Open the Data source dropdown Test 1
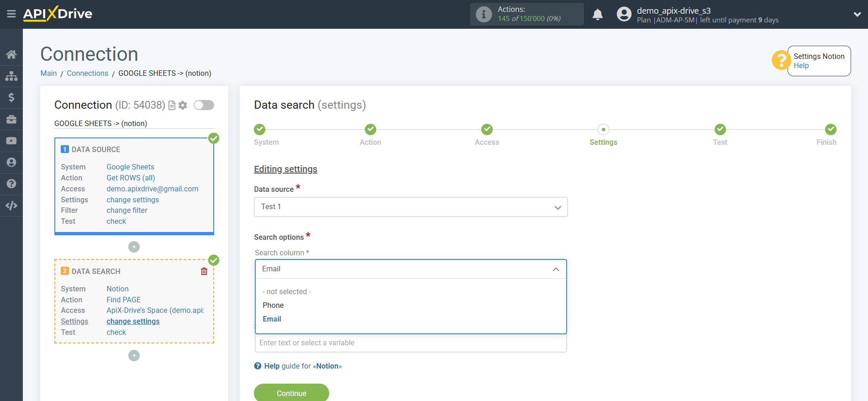The image size is (868, 401). (x=411, y=207)
